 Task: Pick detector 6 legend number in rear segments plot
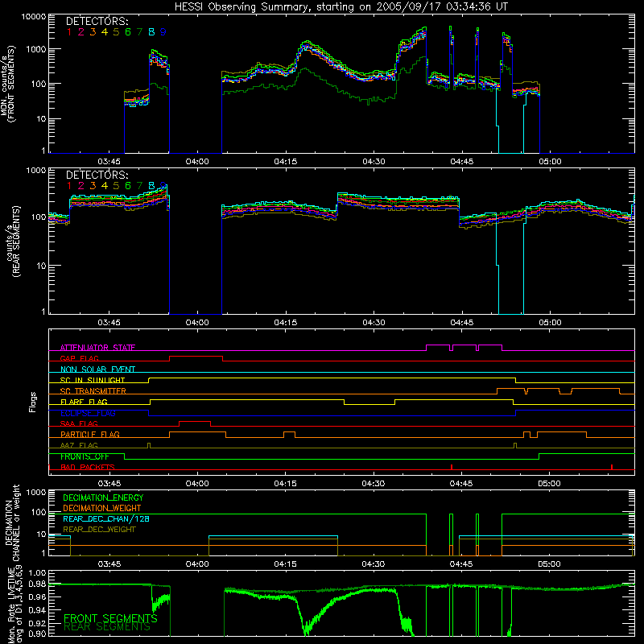(128, 186)
